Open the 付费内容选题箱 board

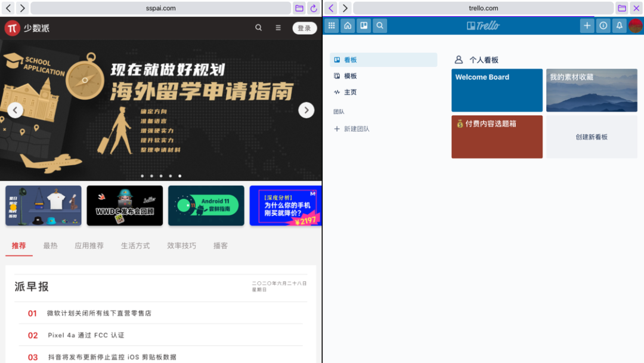(x=497, y=137)
